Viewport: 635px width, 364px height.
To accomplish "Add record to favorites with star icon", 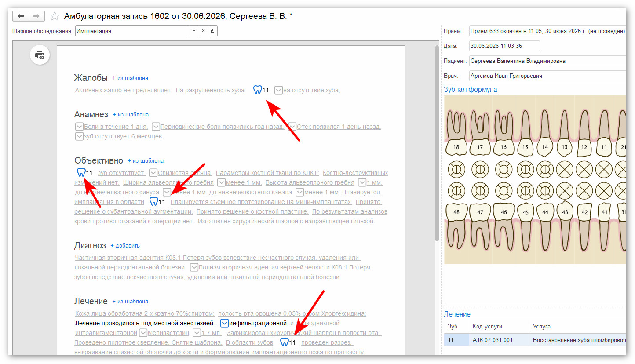I will pyautogui.click(x=55, y=16).
